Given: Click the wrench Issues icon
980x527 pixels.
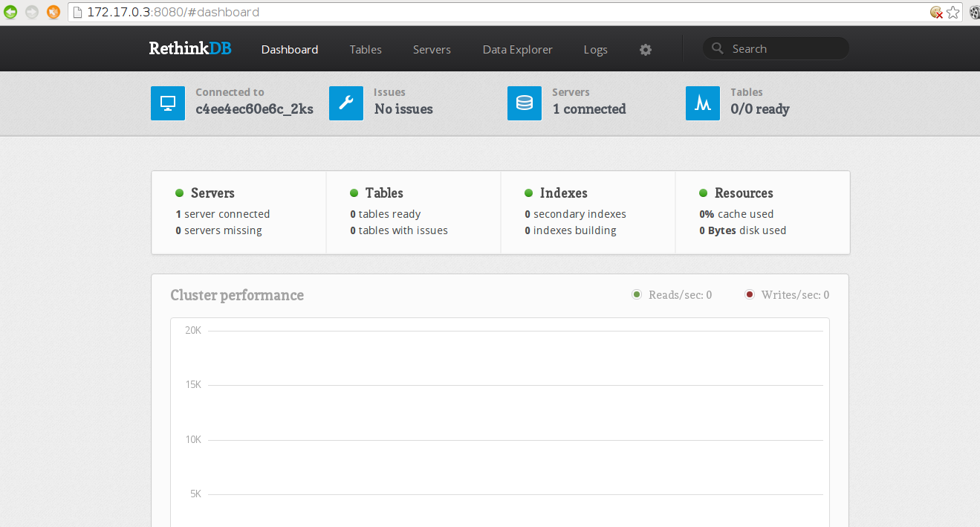Looking at the screenshot, I should click(x=346, y=103).
